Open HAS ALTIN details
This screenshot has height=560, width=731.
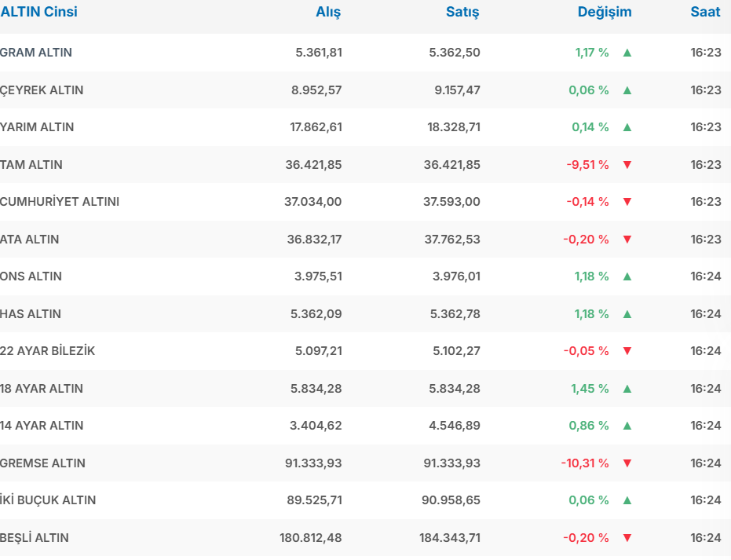coord(31,314)
